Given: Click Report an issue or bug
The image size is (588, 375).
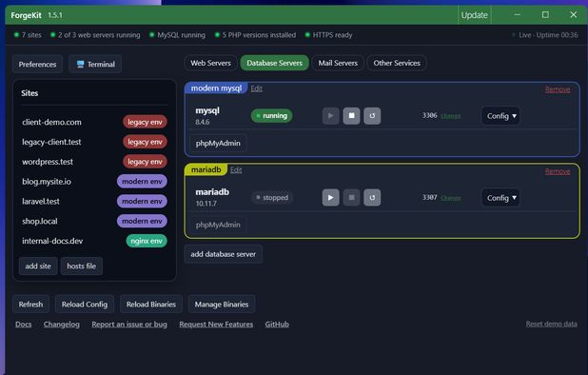Looking at the screenshot, I should (129, 324).
